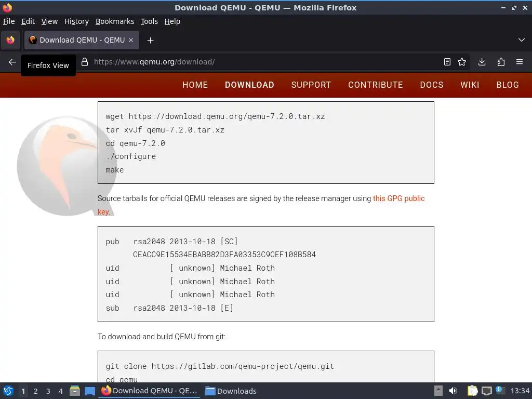Click the QEMU bird logo image
The width and height of the screenshot is (532, 399).
coord(67,166)
